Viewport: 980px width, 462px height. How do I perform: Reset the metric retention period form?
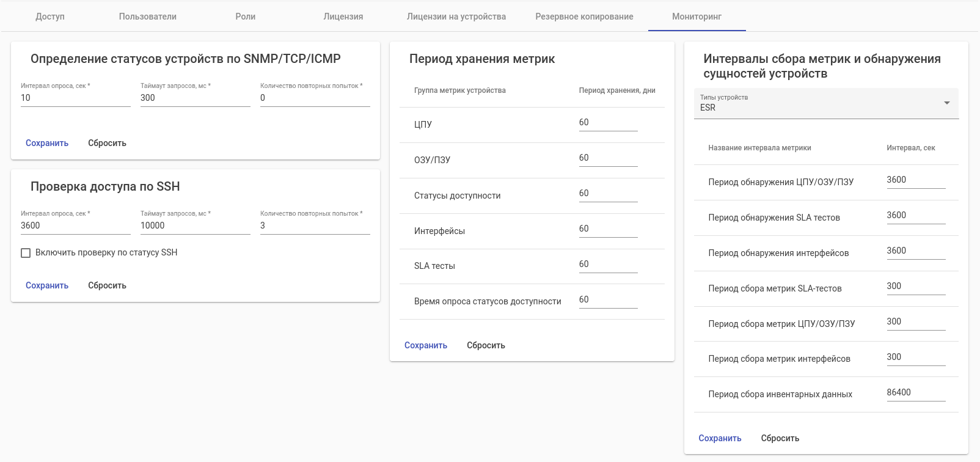[486, 345]
